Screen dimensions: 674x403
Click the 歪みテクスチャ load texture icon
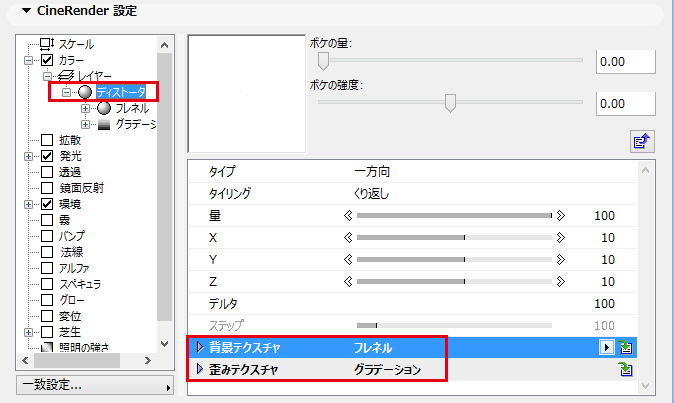[625, 369]
